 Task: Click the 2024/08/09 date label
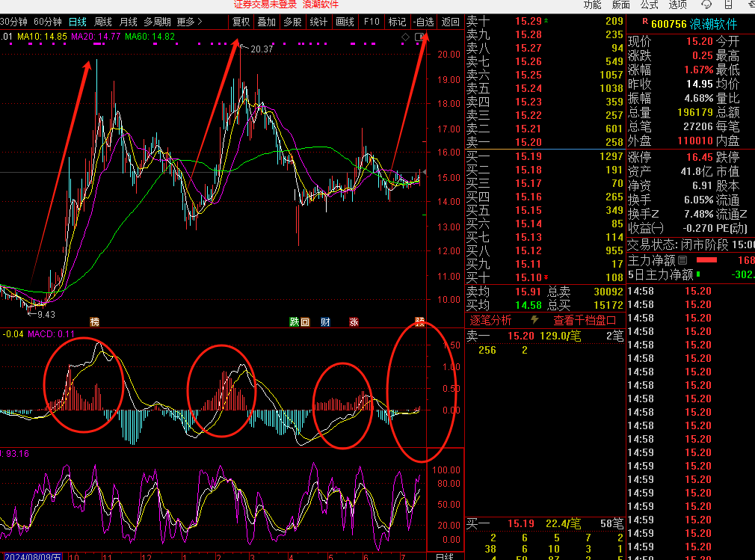click(33, 556)
